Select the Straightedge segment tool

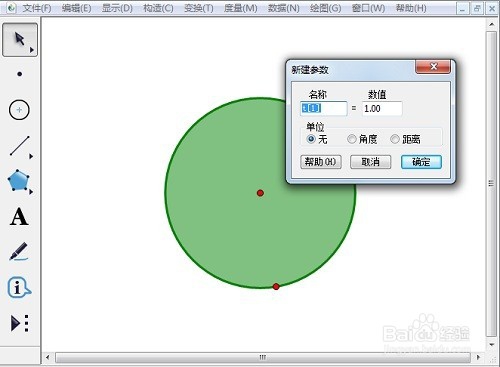(x=20, y=146)
